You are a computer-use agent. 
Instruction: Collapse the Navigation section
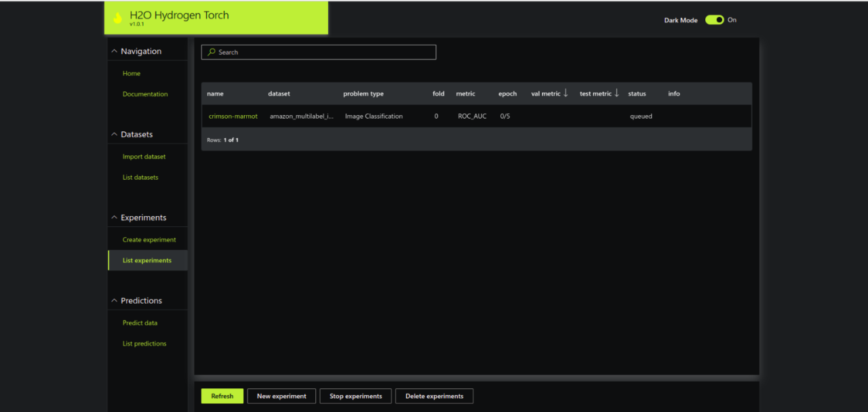[x=115, y=52]
